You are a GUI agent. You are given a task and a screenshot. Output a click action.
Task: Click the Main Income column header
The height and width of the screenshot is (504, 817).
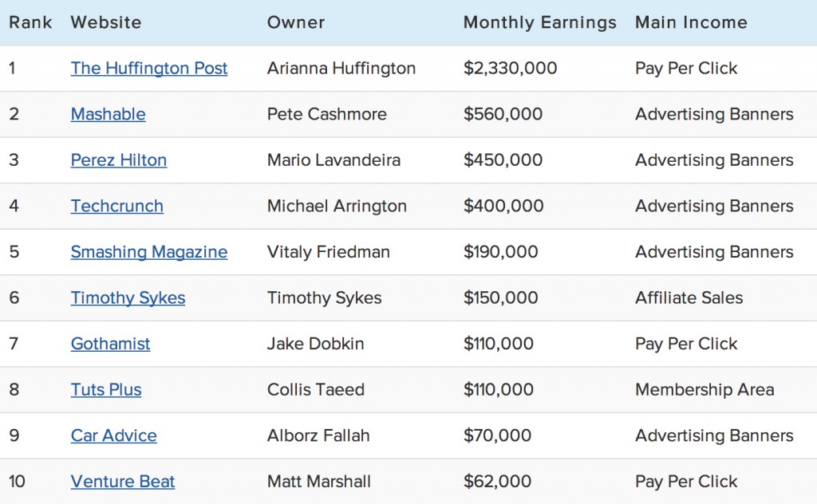(691, 22)
